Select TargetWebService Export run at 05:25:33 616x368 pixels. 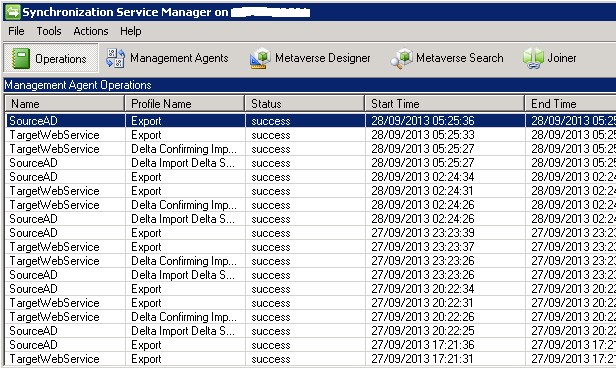coord(310,135)
